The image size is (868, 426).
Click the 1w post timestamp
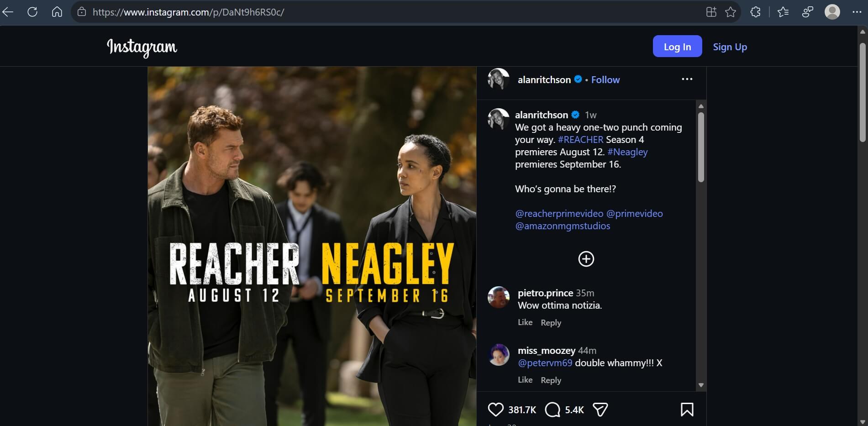coord(591,115)
